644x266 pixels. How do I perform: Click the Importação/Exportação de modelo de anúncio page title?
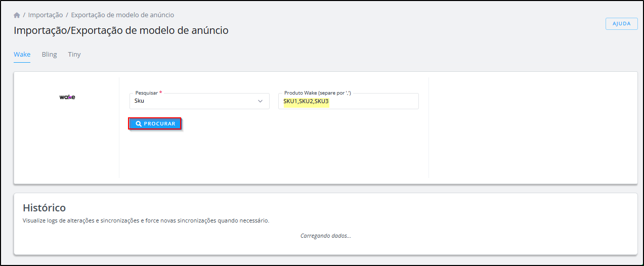[121, 30]
